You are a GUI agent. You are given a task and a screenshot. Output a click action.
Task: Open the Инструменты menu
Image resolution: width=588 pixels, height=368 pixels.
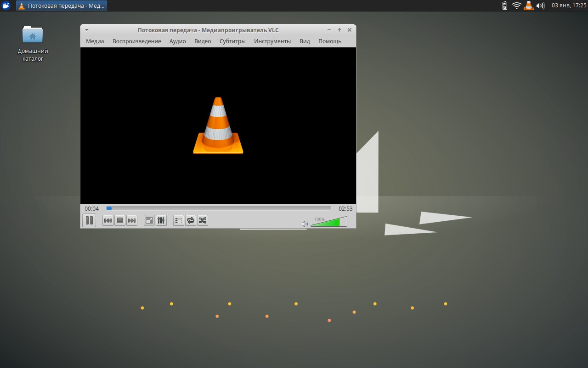(272, 41)
